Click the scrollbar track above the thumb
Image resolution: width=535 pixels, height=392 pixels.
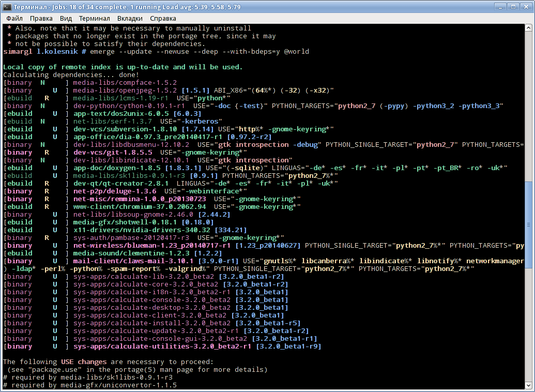pyautogui.click(x=528, y=107)
